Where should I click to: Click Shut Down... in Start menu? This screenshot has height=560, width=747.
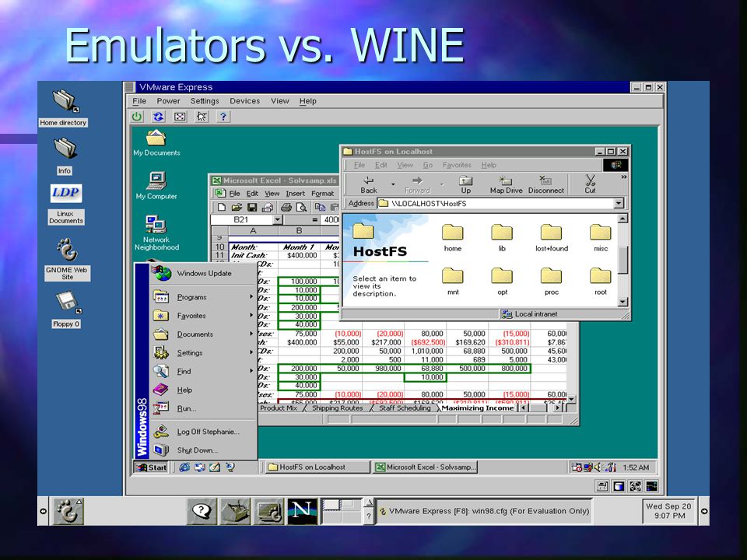(205, 450)
